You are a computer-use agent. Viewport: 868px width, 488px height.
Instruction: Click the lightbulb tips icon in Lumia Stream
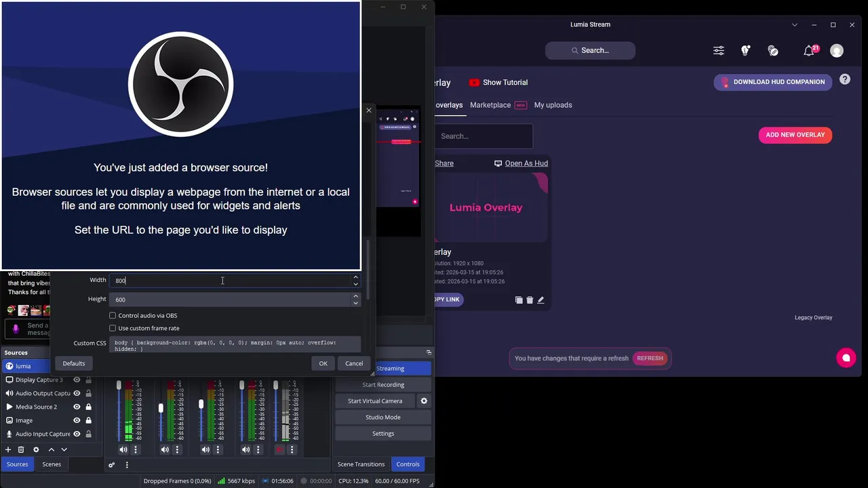click(x=745, y=51)
